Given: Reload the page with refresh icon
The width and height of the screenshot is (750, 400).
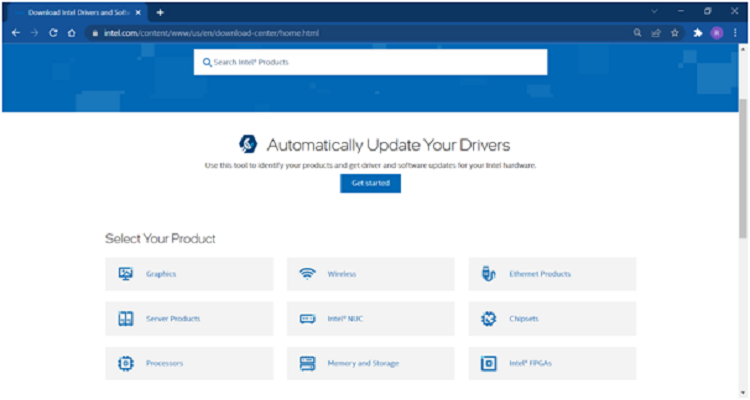Looking at the screenshot, I should pos(53,33).
